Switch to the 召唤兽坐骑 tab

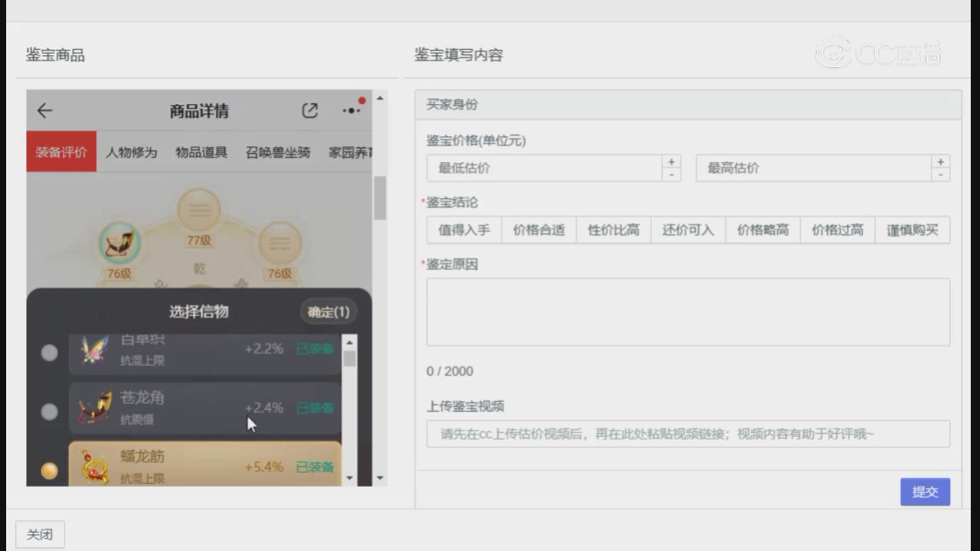[278, 152]
